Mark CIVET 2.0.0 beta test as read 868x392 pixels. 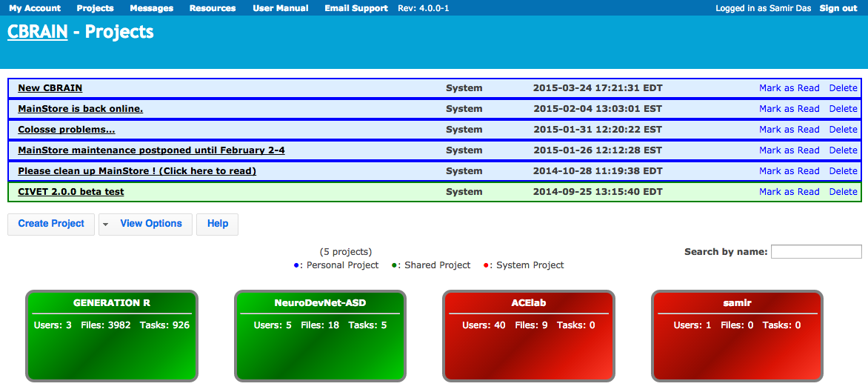tap(789, 192)
